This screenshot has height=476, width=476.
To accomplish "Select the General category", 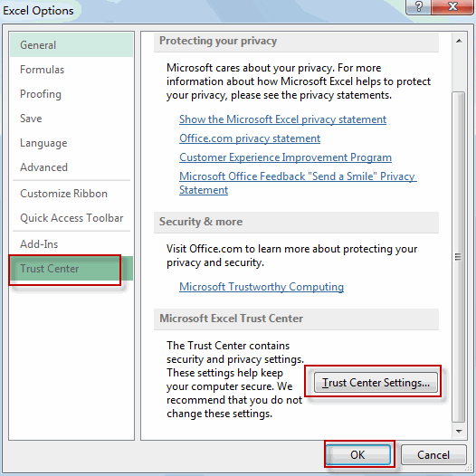I will click(x=71, y=45).
